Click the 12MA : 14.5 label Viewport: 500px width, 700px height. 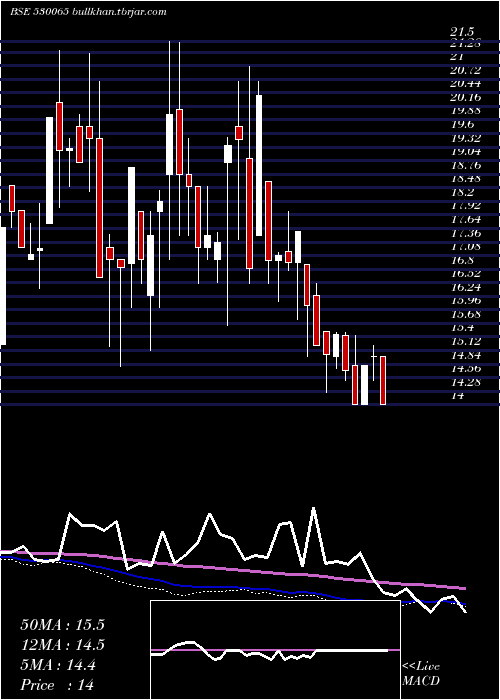(x=62, y=645)
